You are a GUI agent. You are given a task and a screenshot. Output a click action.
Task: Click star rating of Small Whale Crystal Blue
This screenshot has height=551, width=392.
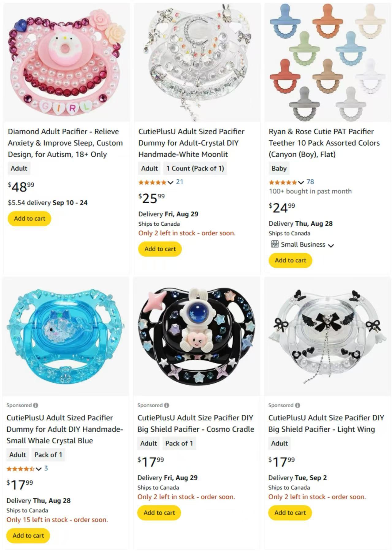(x=20, y=469)
